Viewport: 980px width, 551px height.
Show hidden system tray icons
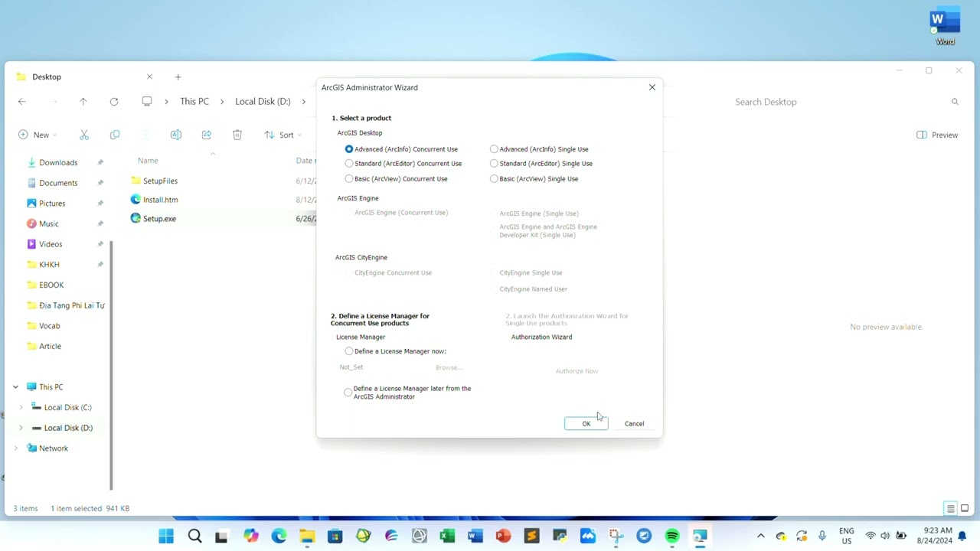(760, 536)
